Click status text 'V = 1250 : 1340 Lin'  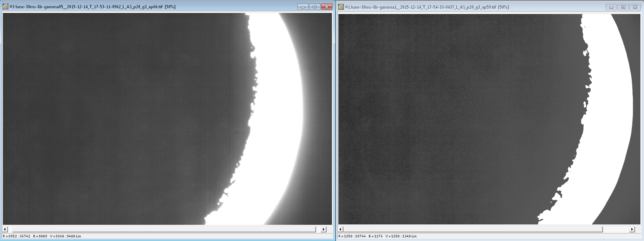(x=401, y=236)
